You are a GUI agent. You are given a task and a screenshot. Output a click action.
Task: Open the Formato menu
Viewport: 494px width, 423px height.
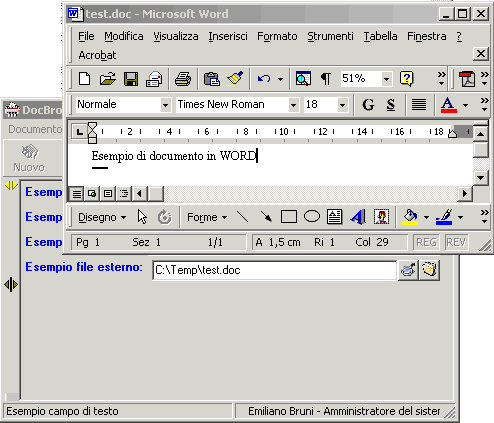(277, 36)
